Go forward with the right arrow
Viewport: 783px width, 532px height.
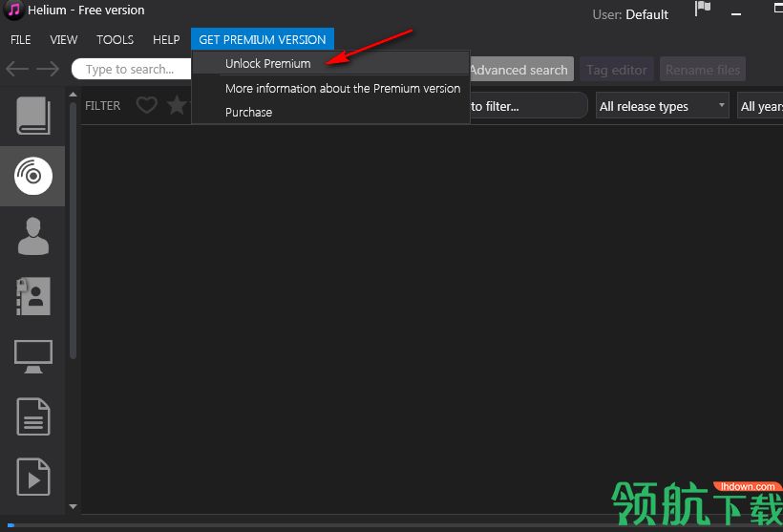click(x=48, y=69)
